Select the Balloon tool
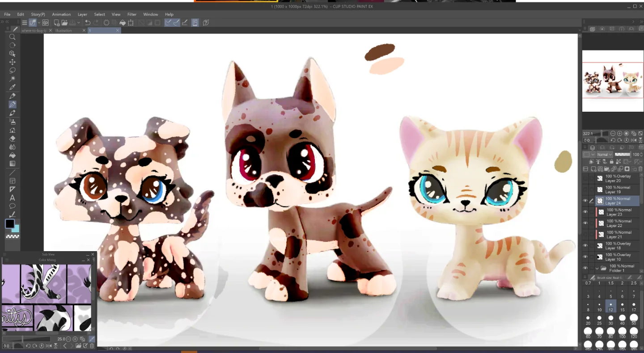The height and width of the screenshot is (353, 644). pos(13,206)
